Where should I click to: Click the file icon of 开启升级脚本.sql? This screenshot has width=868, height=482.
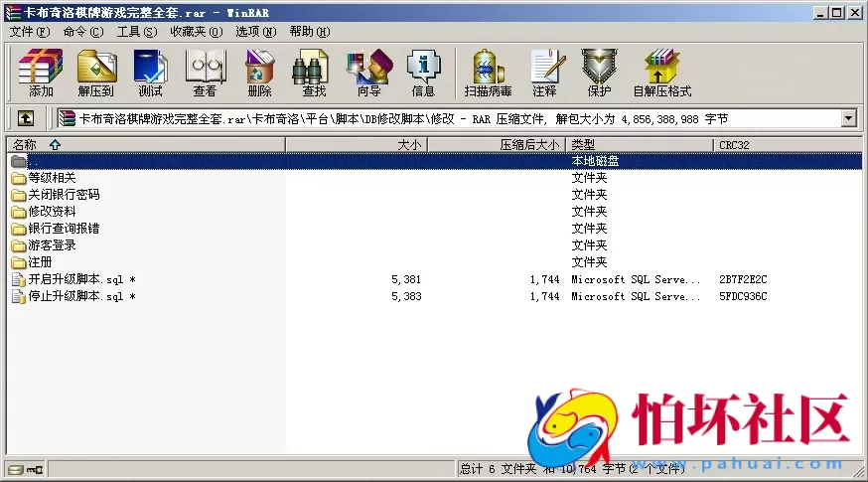pyautogui.click(x=19, y=279)
